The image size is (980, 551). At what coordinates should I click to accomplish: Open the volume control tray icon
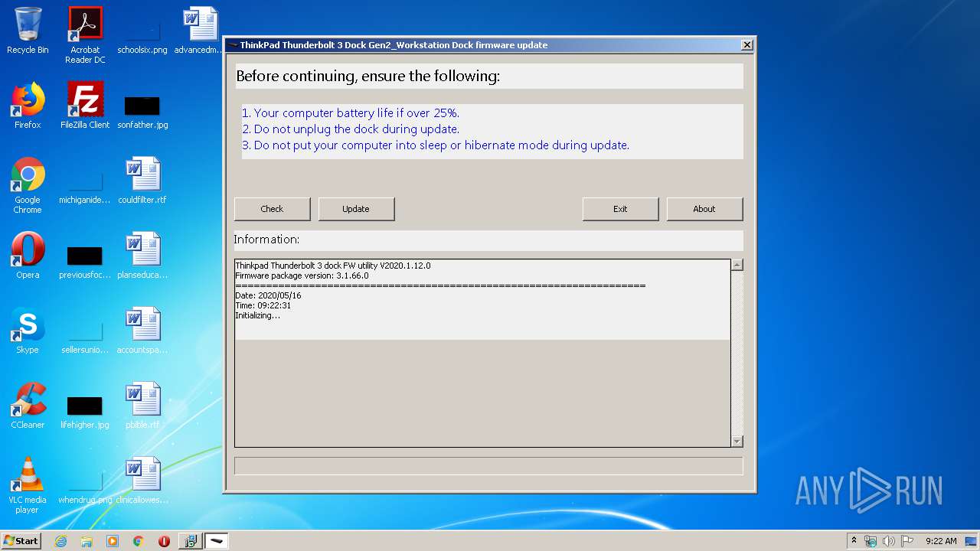[888, 541]
